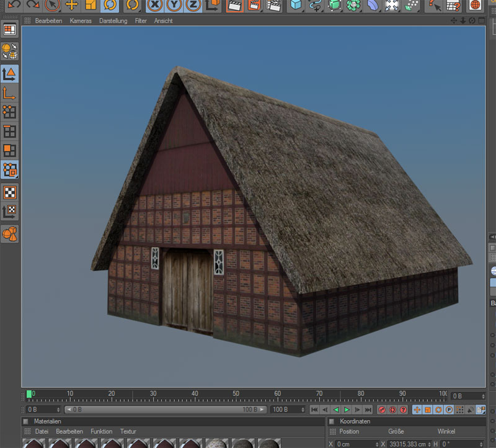Switch to Points mode in left toolbar
This screenshot has height=448, width=496.
click(9, 112)
